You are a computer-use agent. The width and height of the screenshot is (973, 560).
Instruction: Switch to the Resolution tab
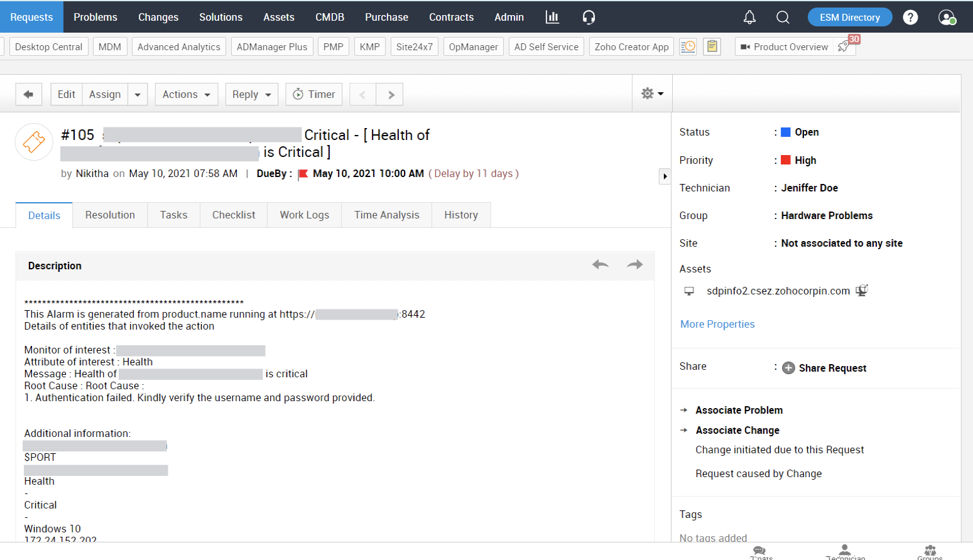(110, 215)
